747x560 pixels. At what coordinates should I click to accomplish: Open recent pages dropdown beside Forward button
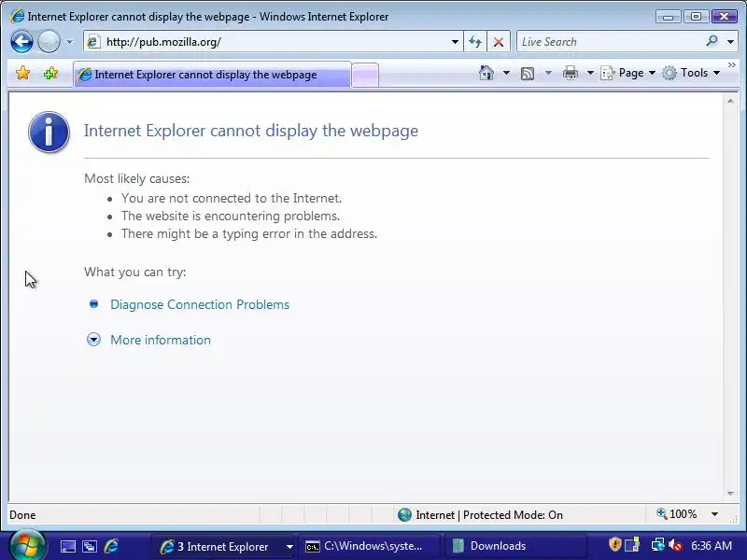[69, 42]
